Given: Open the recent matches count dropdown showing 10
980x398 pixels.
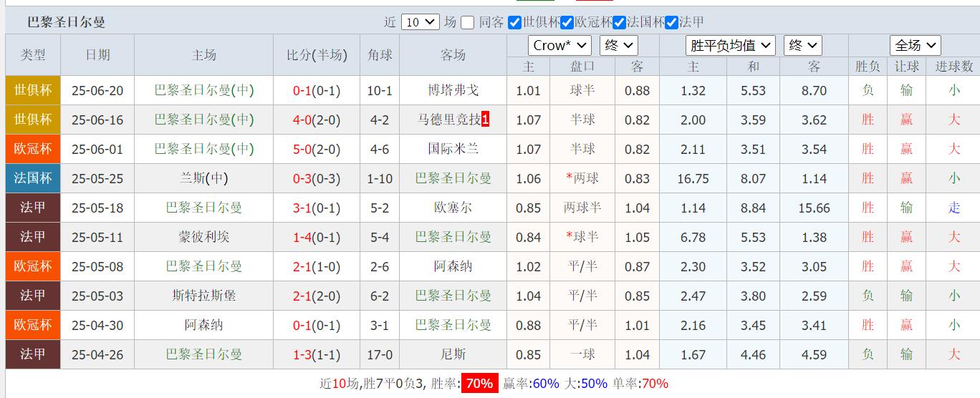Looking at the screenshot, I should (420, 22).
